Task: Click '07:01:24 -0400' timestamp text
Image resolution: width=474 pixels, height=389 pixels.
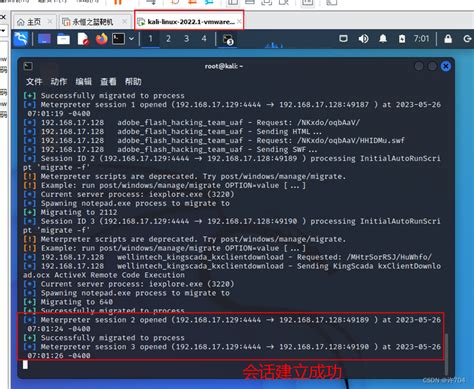Action: click(59, 329)
